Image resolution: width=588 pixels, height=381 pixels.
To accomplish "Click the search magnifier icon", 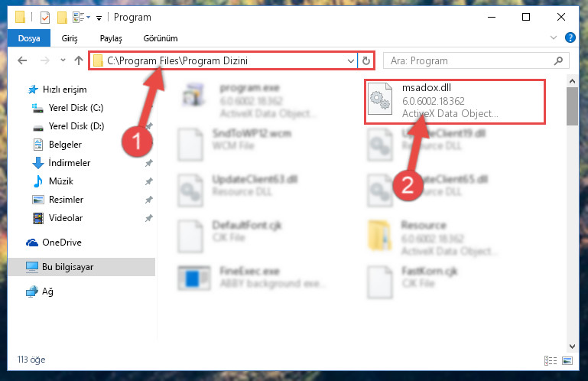I will coord(558,60).
